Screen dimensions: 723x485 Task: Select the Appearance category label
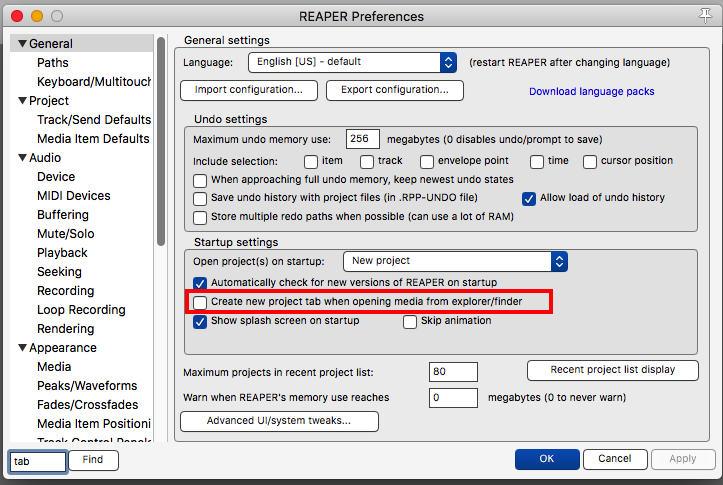click(63, 348)
